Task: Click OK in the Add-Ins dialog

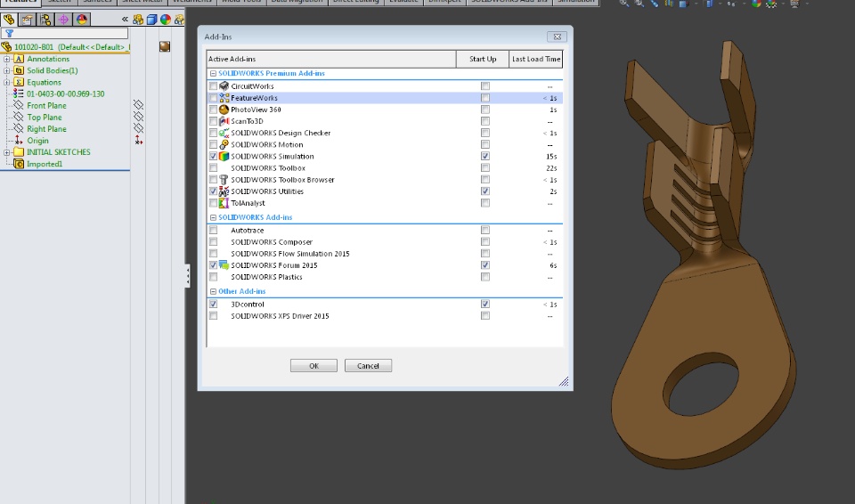Action: tap(313, 366)
